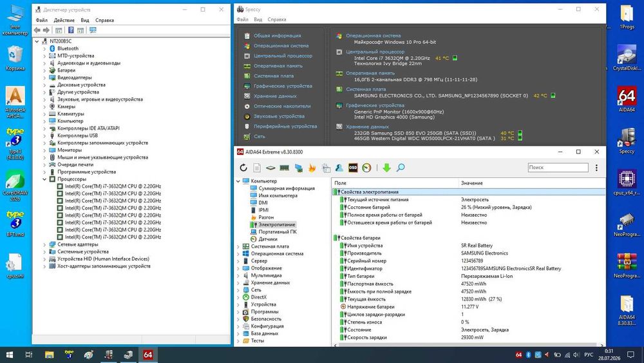Click the Back arrow in Device Manager toolbar
This screenshot has height=363, width=644.
[37, 30]
